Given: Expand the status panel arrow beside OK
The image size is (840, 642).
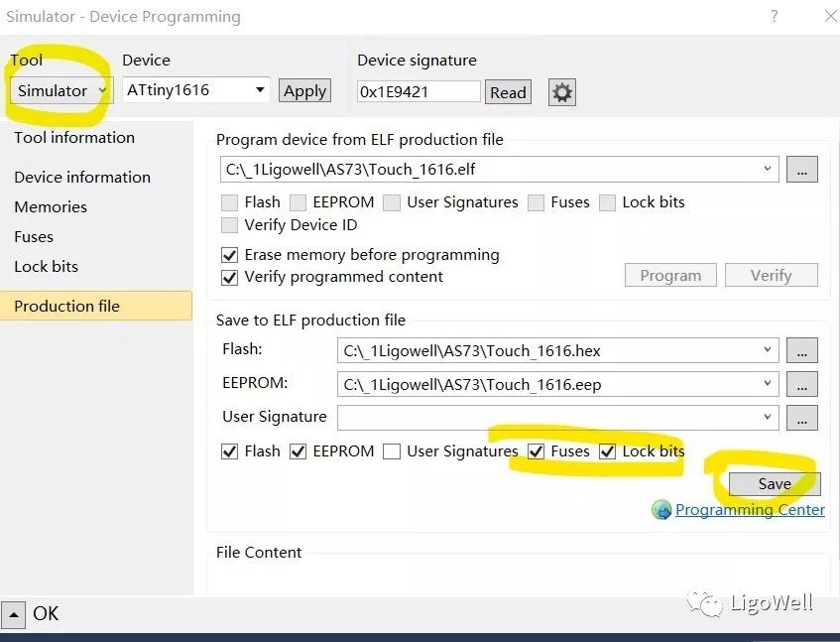Looking at the screenshot, I should (14, 614).
